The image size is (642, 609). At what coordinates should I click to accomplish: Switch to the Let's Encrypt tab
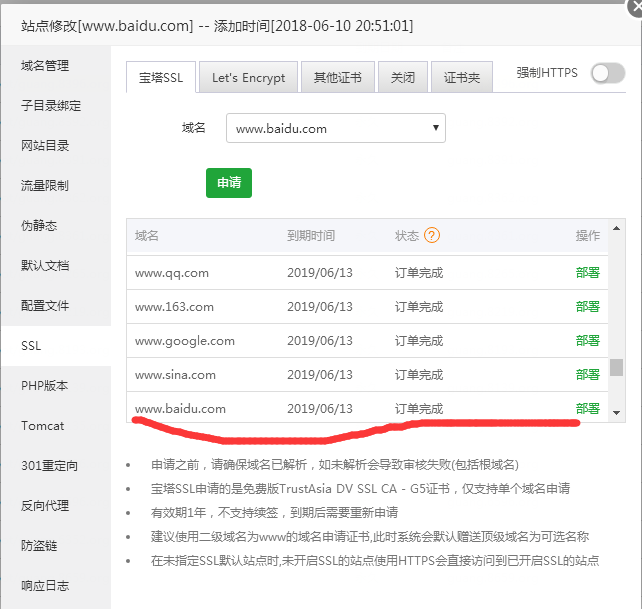(x=249, y=77)
